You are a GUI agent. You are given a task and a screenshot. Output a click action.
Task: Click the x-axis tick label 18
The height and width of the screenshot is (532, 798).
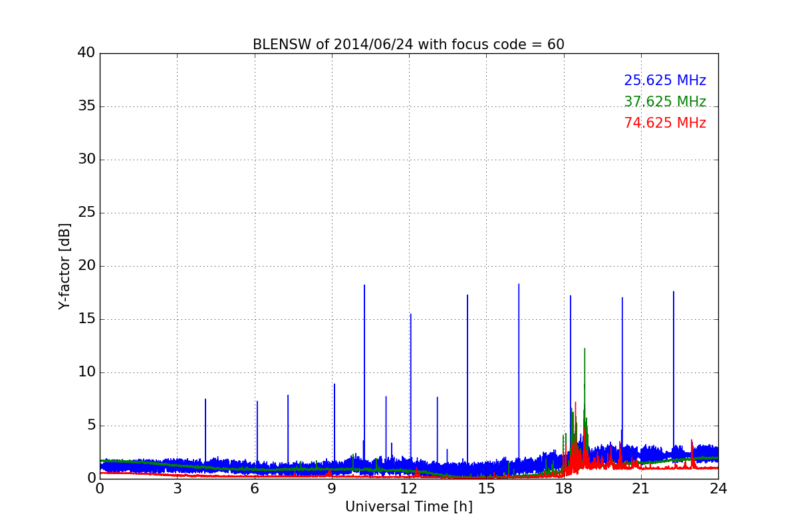click(563, 489)
